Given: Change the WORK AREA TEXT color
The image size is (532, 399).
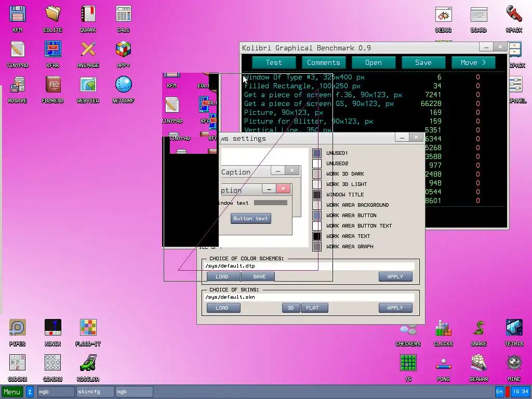Looking at the screenshot, I should pos(317,236).
